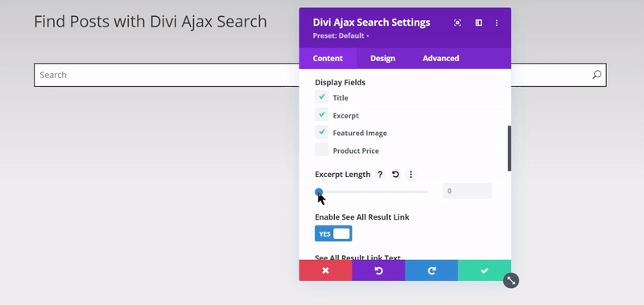Uncheck the Featured Image display field
Image resolution: width=644 pixels, height=305 pixels.
[321, 132]
